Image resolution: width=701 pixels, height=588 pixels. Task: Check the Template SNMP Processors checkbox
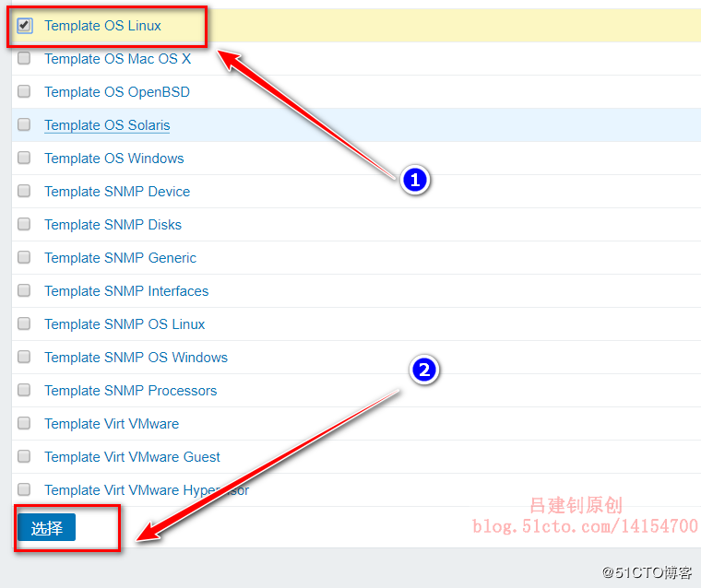click(x=24, y=390)
